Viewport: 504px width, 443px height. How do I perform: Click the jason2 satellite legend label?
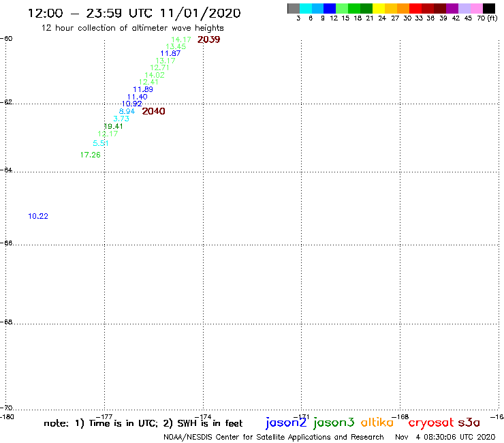tap(286, 423)
